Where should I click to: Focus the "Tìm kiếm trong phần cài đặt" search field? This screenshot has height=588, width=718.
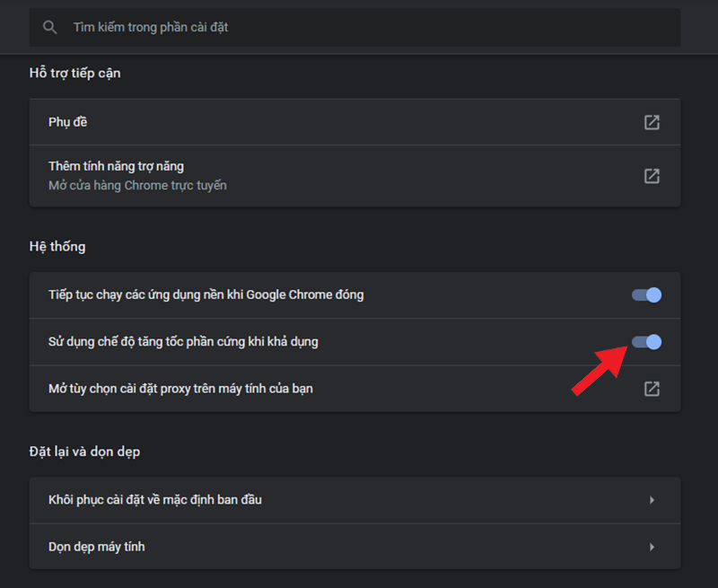click(x=359, y=28)
